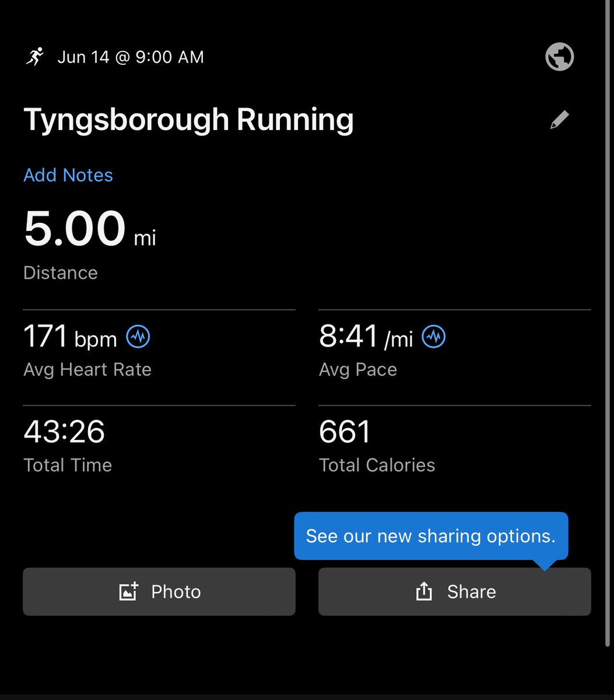
Task: Tap the running activity type icon
Action: click(x=35, y=57)
